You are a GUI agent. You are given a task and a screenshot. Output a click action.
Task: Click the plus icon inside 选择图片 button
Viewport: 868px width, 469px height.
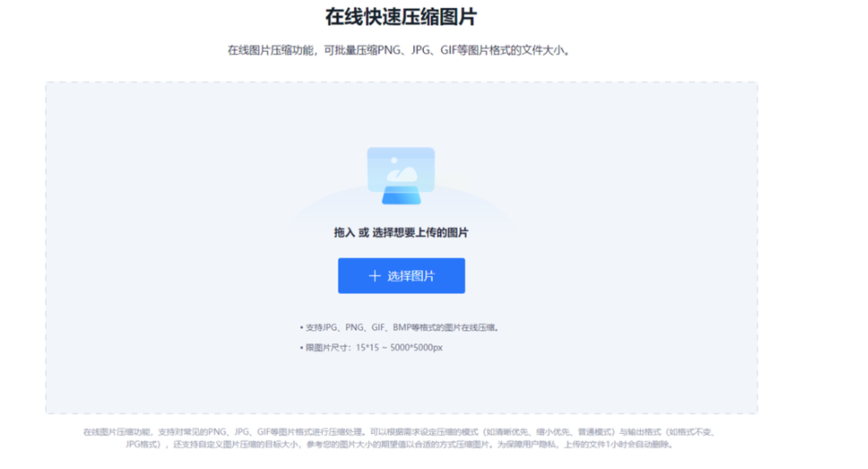coord(374,276)
